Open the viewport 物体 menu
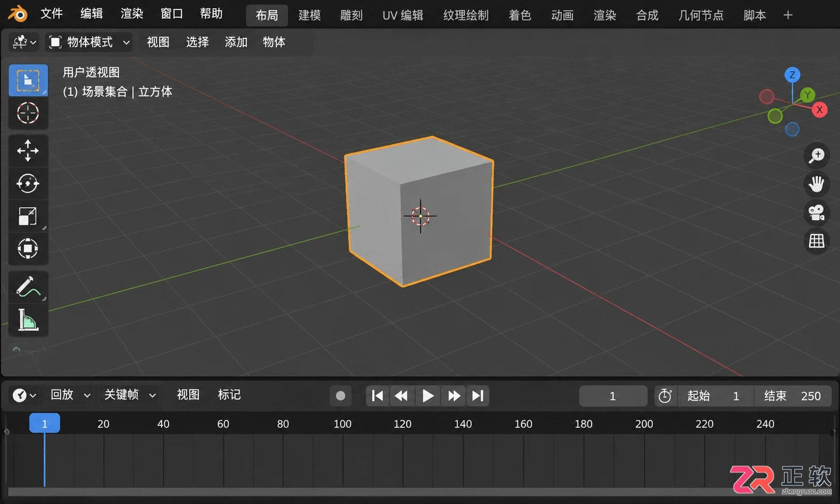Screen dimensions: 840x504 coord(274,42)
